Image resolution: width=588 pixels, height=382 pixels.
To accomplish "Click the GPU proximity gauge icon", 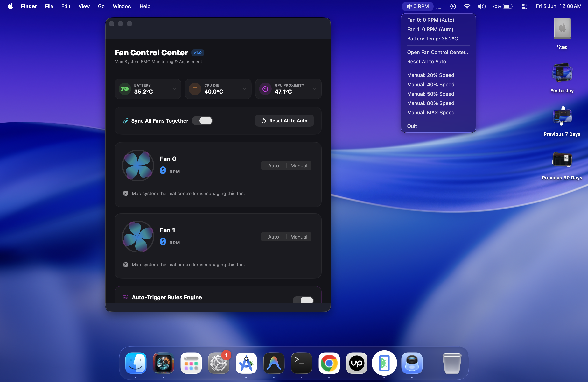I will pyautogui.click(x=265, y=89).
